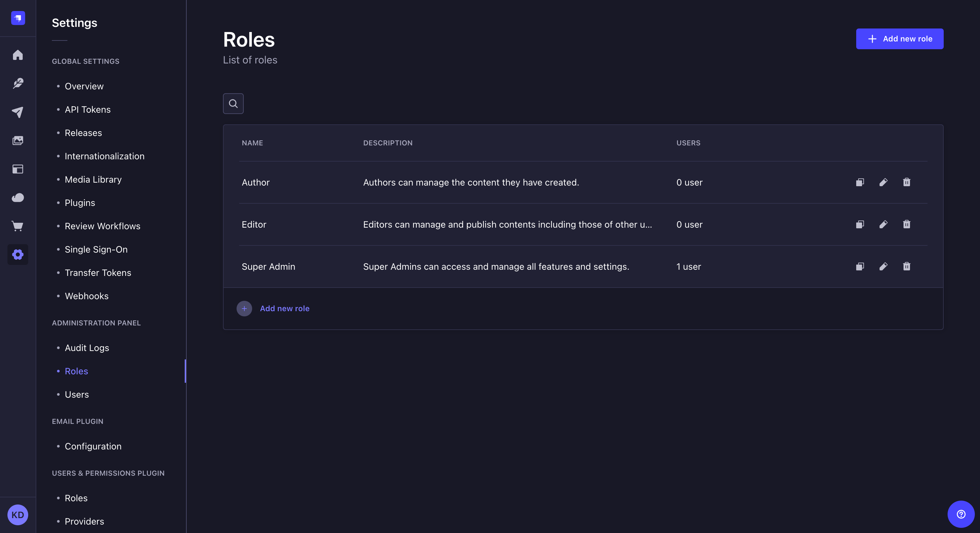Delete the Super Admin role
The width and height of the screenshot is (980, 533).
coord(906,266)
